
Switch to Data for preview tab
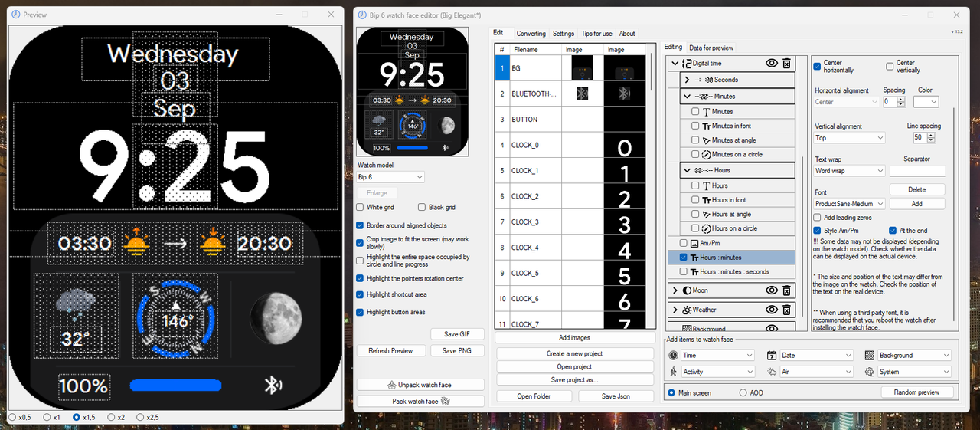(x=711, y=48)
